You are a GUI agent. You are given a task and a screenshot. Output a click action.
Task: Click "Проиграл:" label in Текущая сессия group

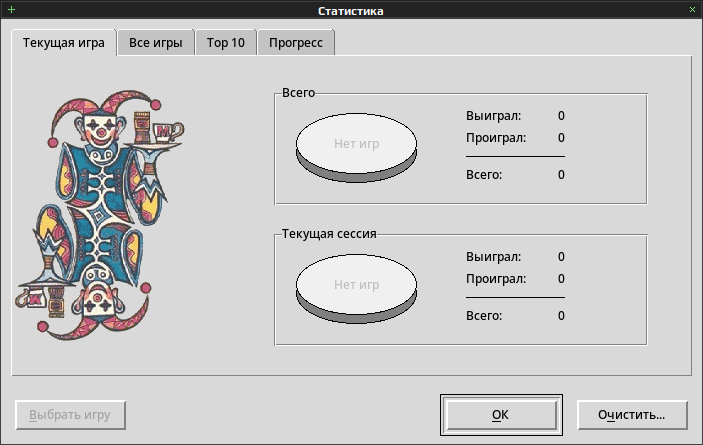(496, 279)
